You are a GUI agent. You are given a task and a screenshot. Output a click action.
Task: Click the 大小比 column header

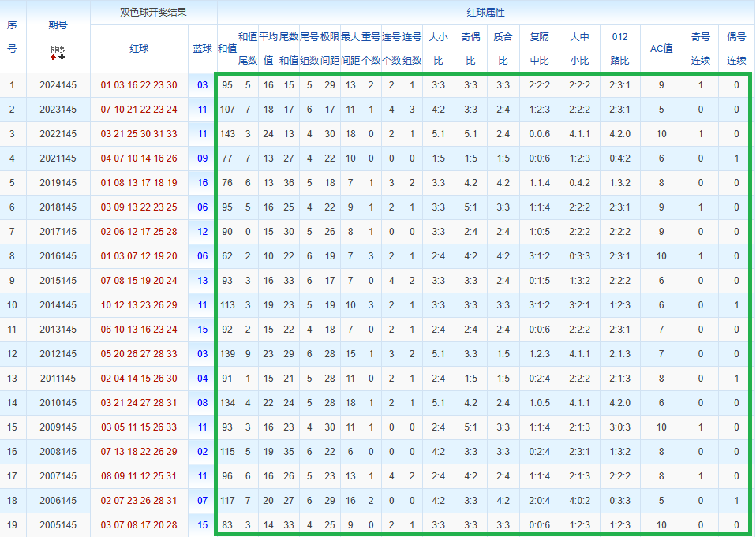[x=438, y=49]
